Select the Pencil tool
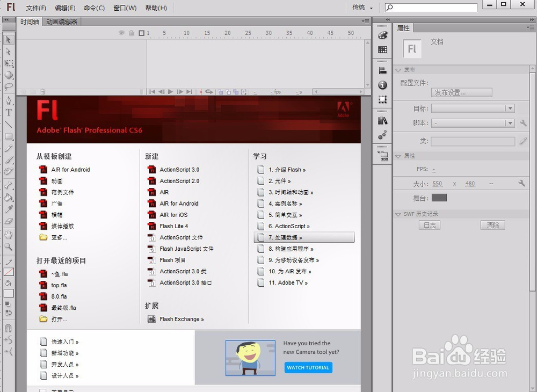This screenshot has width=537, height=392. [9, 148]
